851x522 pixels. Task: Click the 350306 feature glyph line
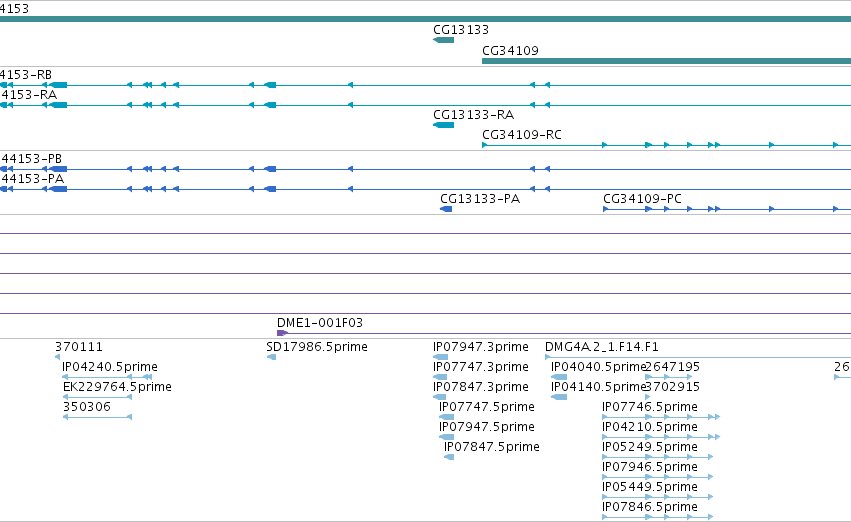(x=98, y=417)
